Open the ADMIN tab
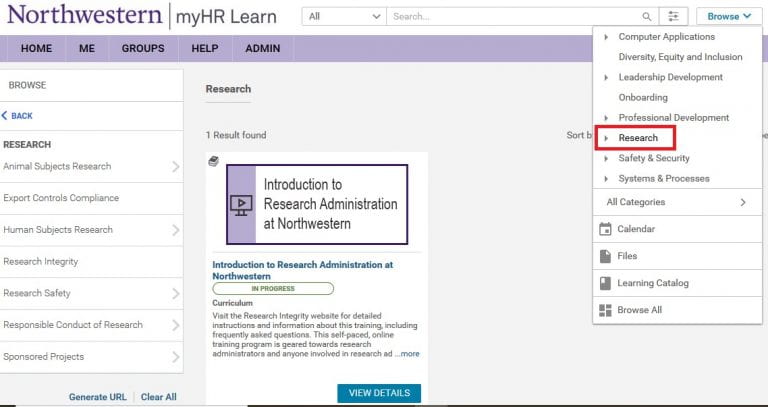The width and height of the screenshot is (768, 407). click(x=263, y=48)
